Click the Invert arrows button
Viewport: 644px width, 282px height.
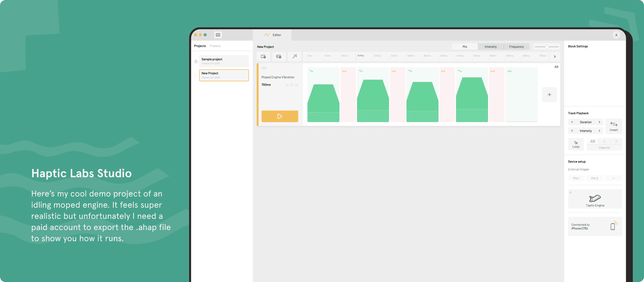tap(614, 126)
